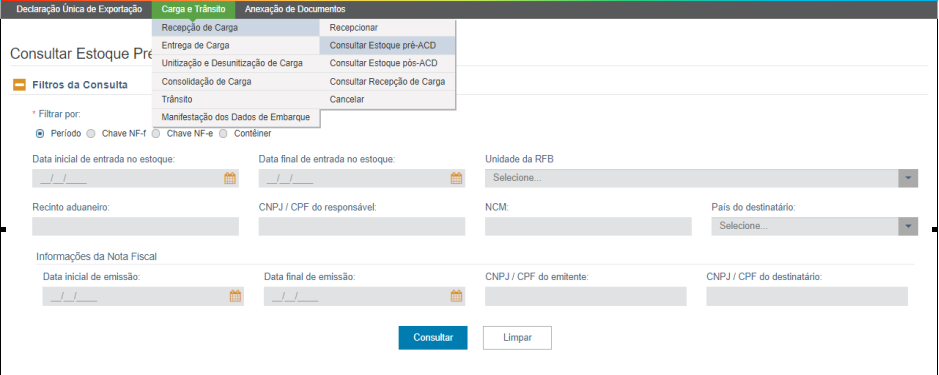The height and width of the screenshot is (375, 939).
Task: Select Manifestação dos Dados de Embarque item
Action: point(236,117)
